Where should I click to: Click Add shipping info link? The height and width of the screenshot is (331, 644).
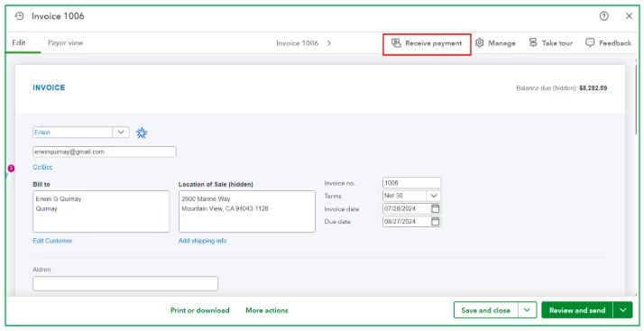point(202,241)
